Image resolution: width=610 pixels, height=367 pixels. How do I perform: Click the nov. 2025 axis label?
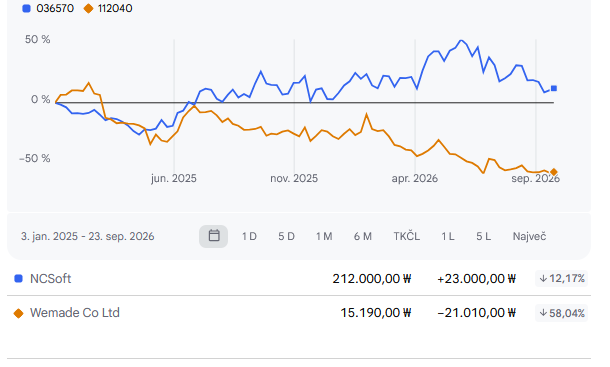coord(294,178)
